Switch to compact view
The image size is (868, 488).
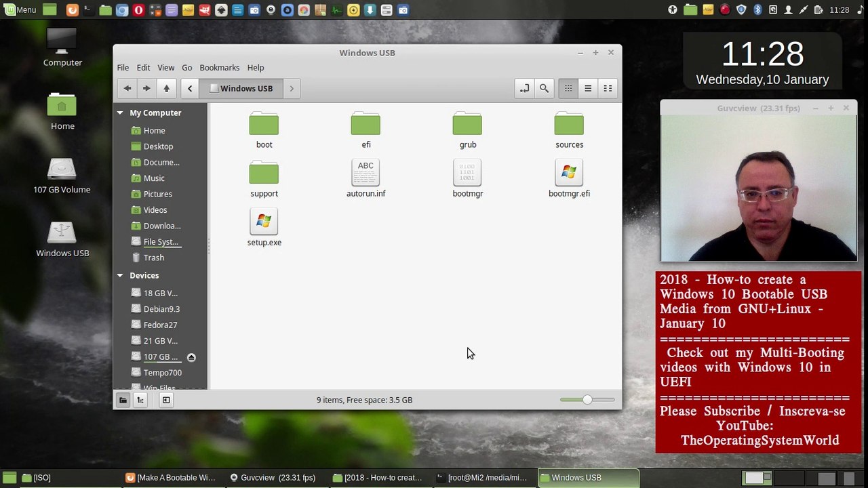pyautogui.click(x=608, y=88)
